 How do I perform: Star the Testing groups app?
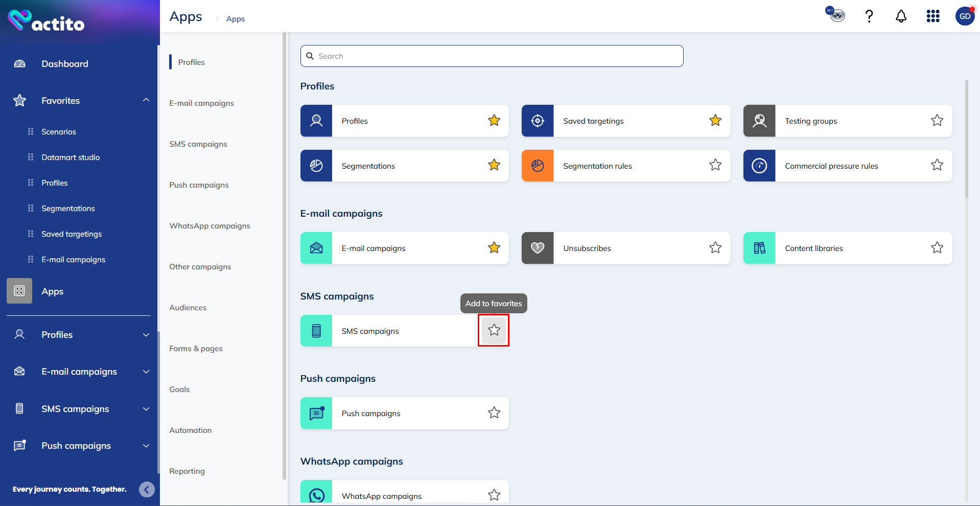[937, 121]
